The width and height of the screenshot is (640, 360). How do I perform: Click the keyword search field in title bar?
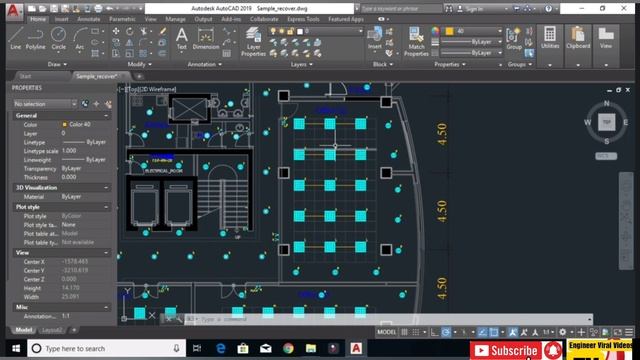click(400, 9)
